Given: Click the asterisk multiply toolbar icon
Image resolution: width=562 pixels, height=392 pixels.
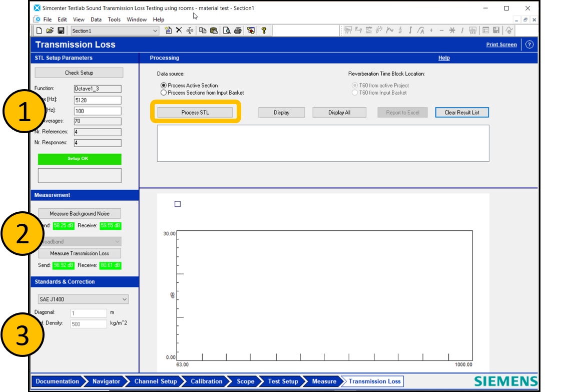Looking at the screenshot, I should point(452,31).
